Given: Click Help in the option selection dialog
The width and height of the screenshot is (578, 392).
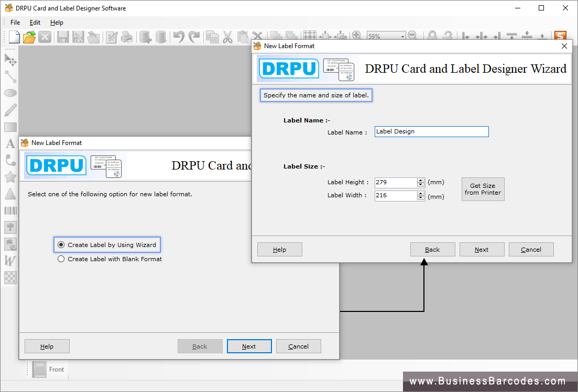Looking at the screenshot, I should pyautogui.click(x=47, y=346).
